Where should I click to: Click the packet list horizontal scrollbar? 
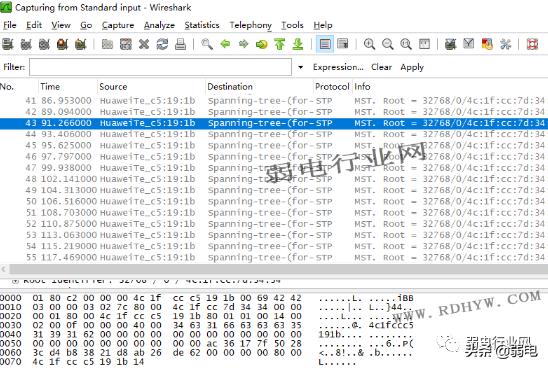(x=274, y=269)
